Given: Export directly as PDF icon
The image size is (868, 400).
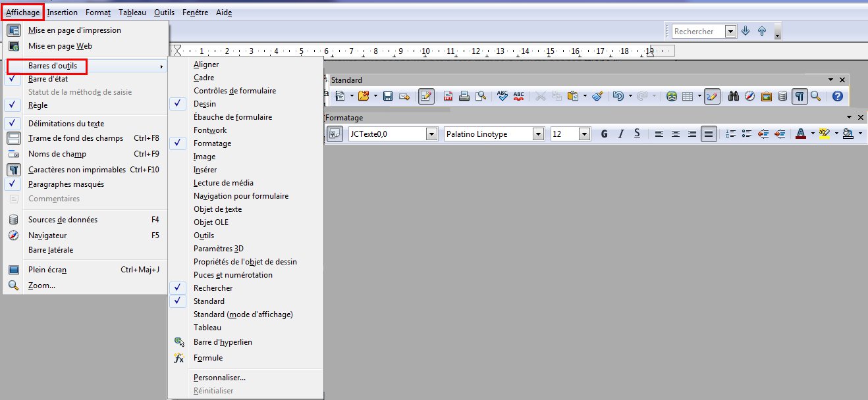Looking at the screenshot, I should point(448,96).
